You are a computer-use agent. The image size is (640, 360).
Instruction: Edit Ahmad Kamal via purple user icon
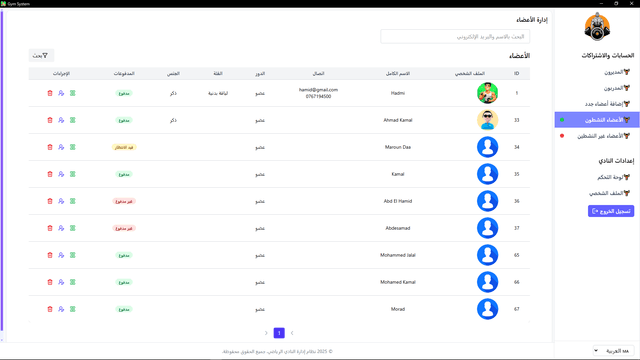(61, 120)
